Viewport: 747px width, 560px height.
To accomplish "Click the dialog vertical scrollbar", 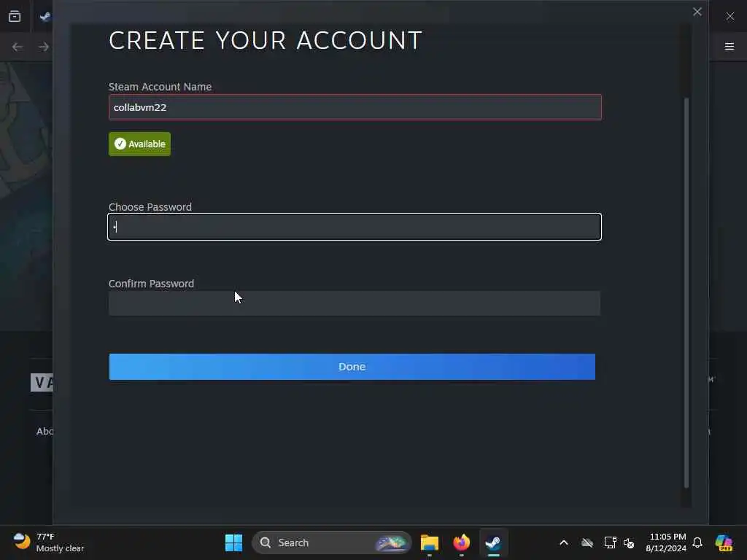I will click(686, 292).
